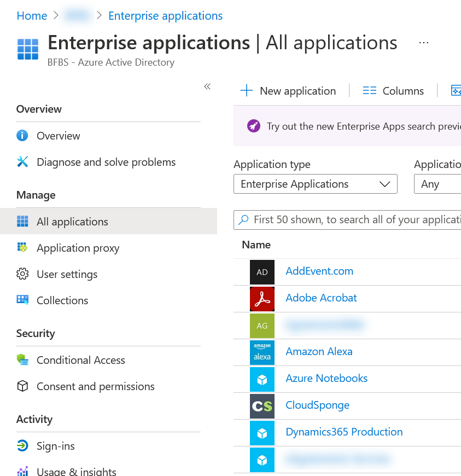
Task: Open the Application type dropdown
Action: click(x=316, y=184)
